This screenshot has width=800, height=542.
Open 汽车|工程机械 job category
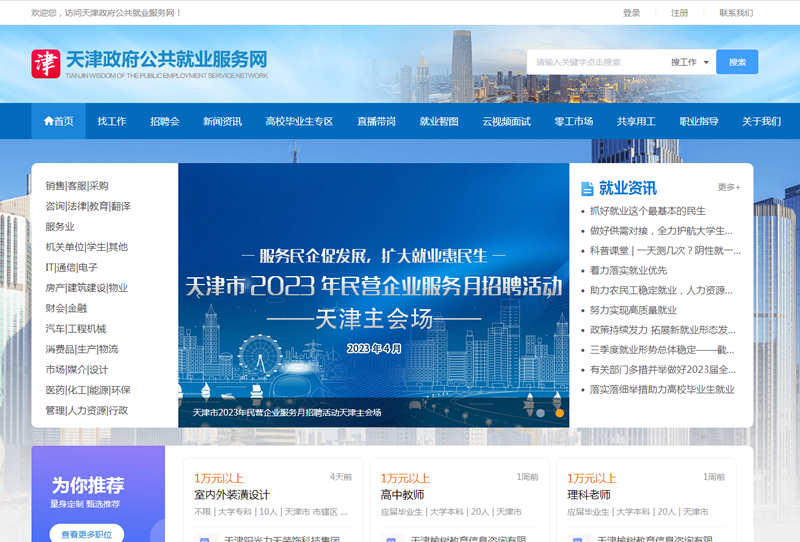pos(76,329)
